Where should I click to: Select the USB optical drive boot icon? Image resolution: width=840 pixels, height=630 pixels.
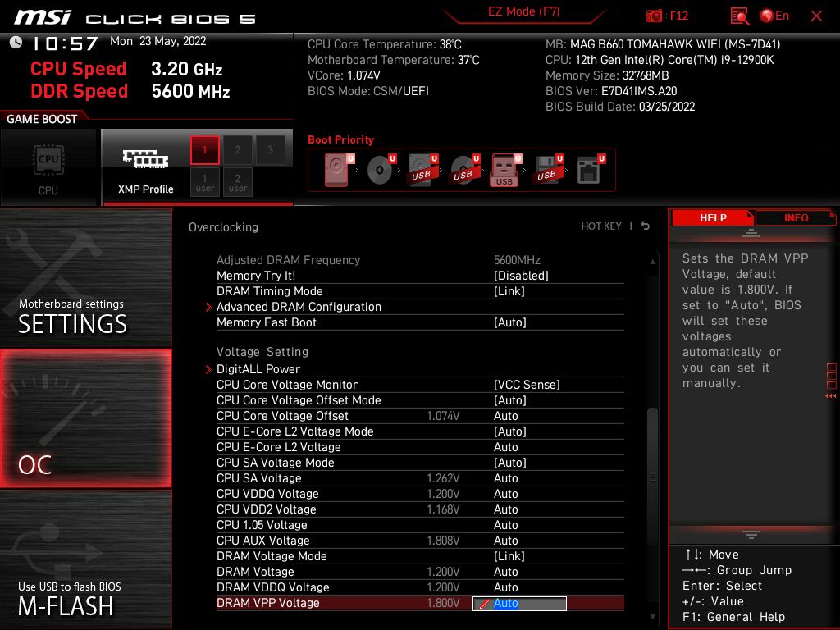pos(464,170)
